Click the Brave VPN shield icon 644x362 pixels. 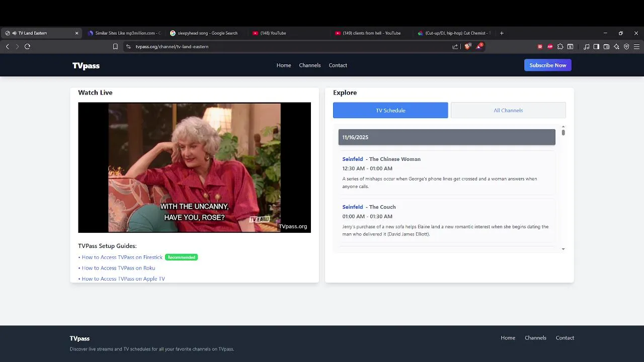pos(626,46)
